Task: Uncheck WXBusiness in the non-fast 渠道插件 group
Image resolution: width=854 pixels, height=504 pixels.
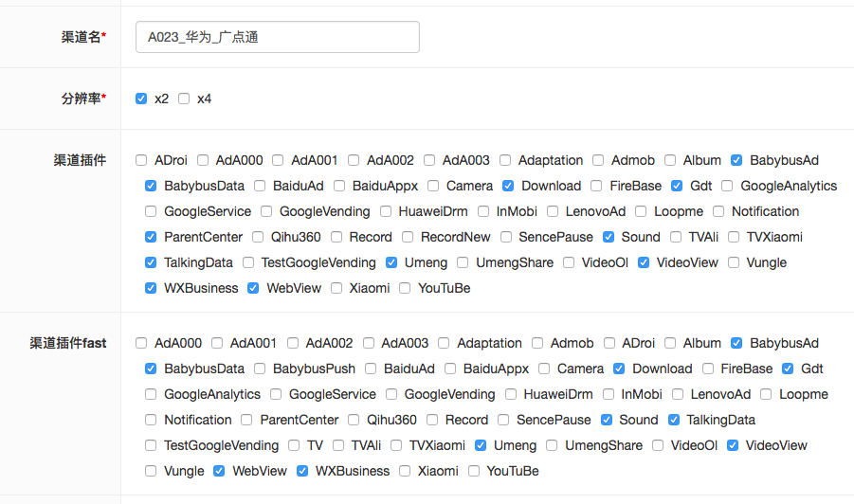Action: (x=151, y=288)
